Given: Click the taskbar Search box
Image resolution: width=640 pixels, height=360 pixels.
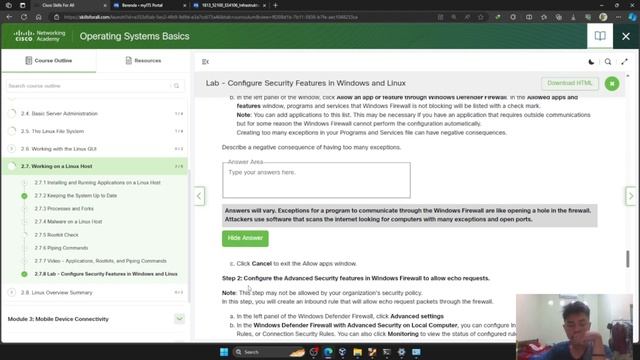Looking at the screenshot, I should pyautogui.click(x=269, y=352).
